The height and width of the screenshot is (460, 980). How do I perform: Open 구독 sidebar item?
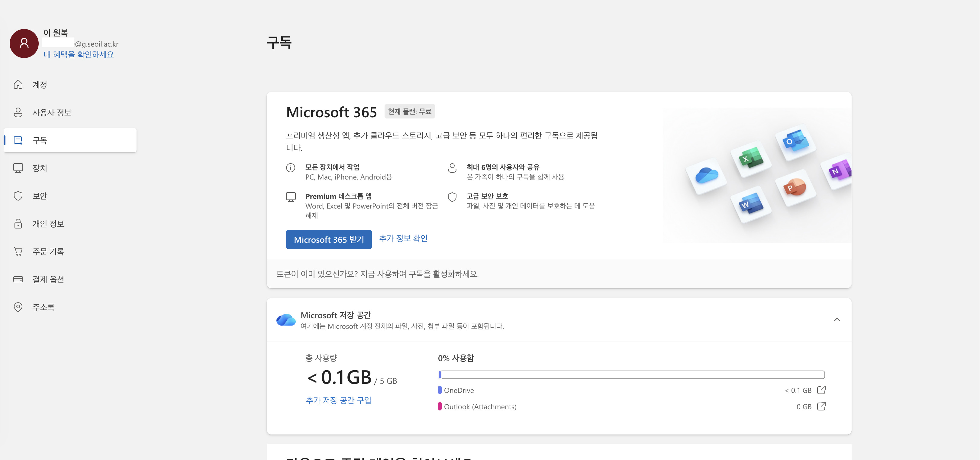click(70, 140)
